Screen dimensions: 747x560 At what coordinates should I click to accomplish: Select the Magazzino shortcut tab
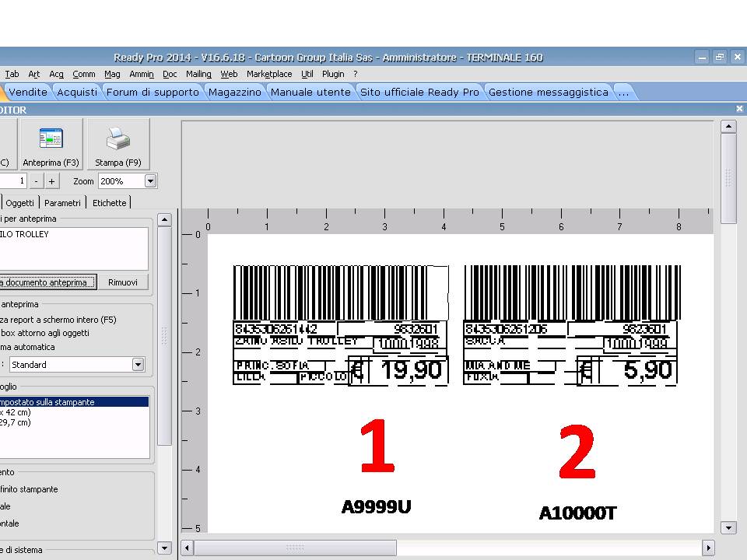point(235,93)
